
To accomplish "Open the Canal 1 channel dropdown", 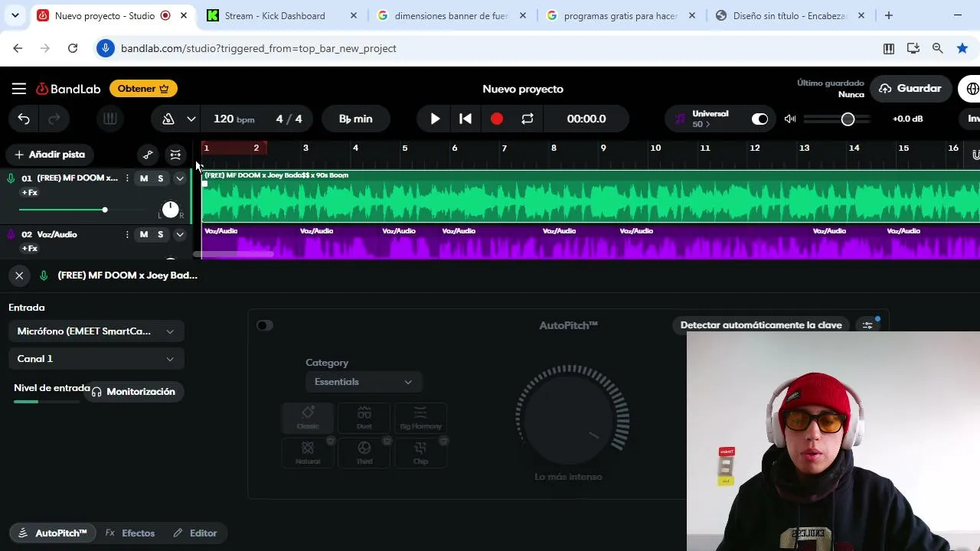I will coord(96,359).
